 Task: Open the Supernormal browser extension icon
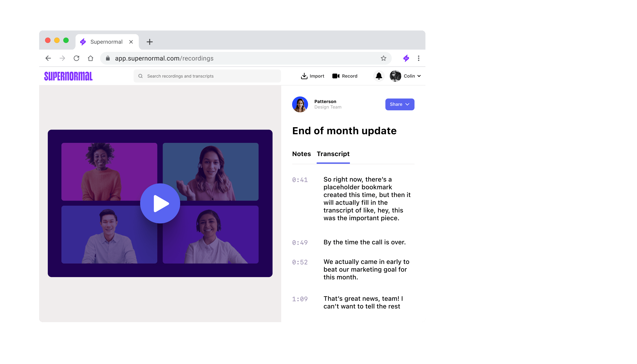coord(406,58)
